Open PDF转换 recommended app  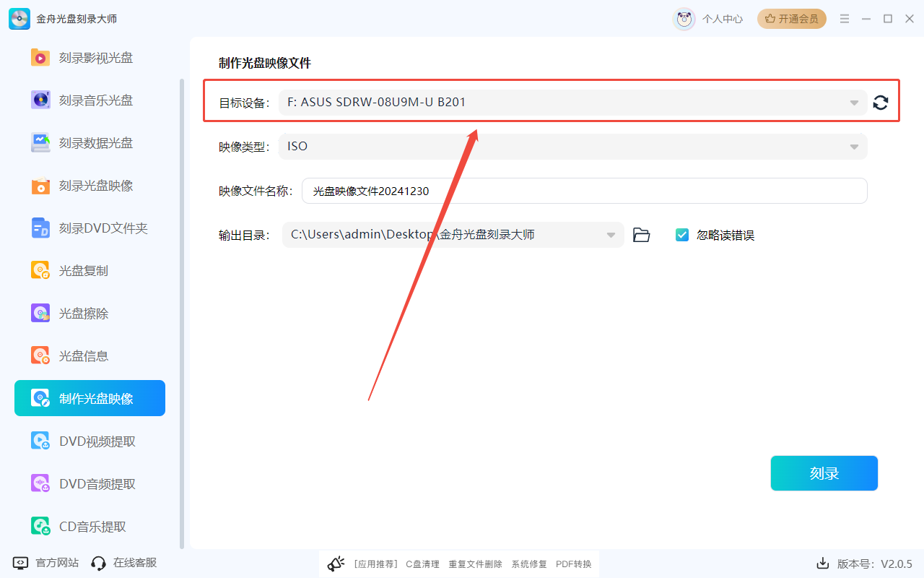pyautogui.click(x=574, y=564)
